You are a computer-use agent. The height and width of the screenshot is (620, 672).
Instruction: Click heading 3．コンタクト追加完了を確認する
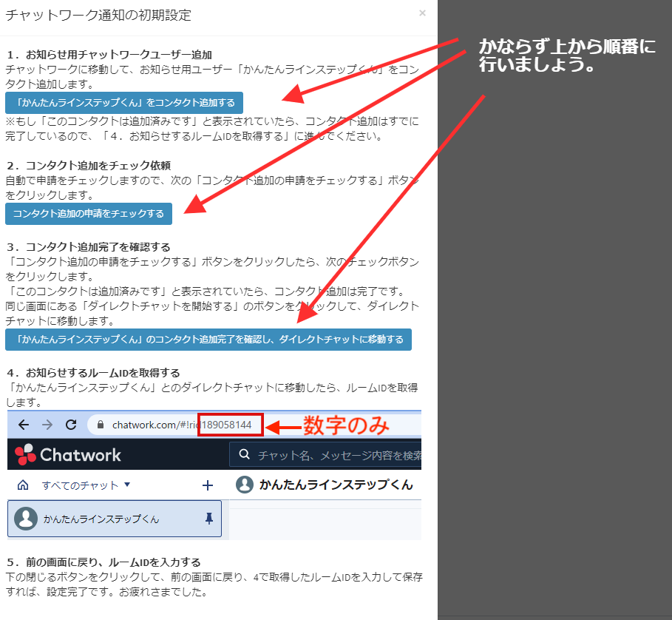coord(88,247)
